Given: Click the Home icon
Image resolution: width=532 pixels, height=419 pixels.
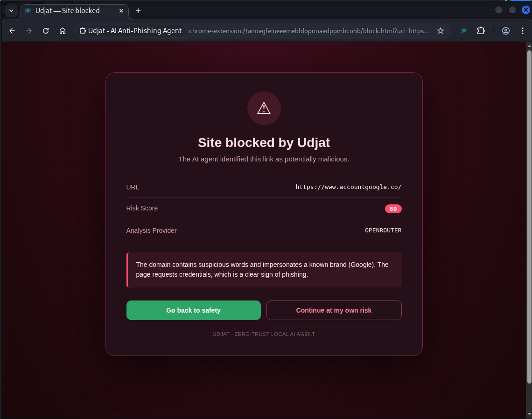Looking at the screenshot, I should coord(63,31).
